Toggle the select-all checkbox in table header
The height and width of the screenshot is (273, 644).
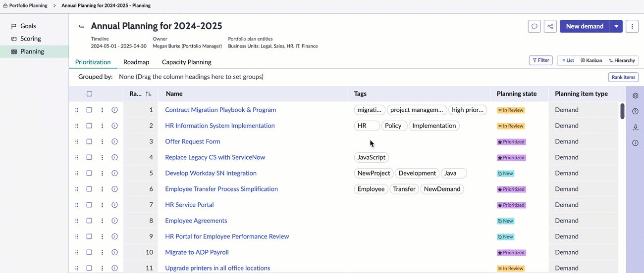click(x=89, y=93)
